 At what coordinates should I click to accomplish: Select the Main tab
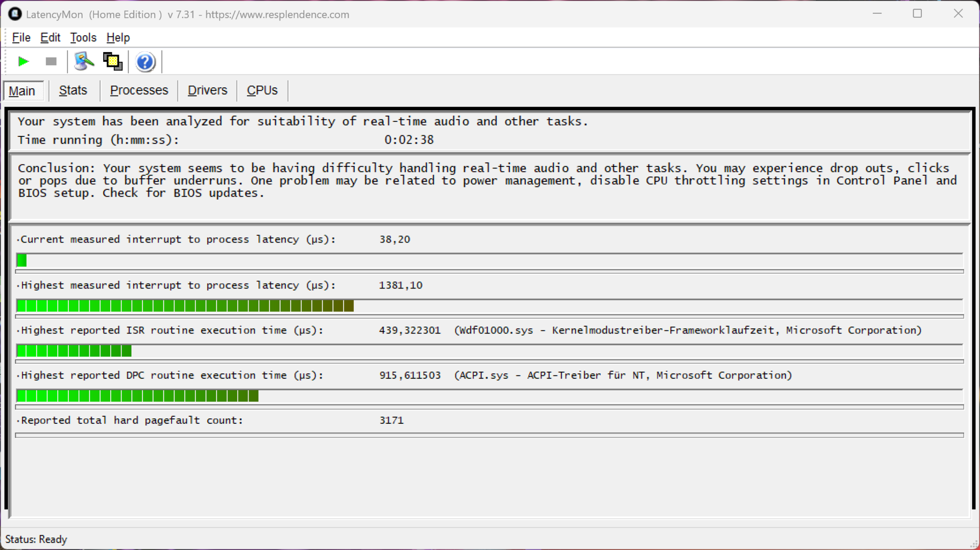(x=22, y=91)
